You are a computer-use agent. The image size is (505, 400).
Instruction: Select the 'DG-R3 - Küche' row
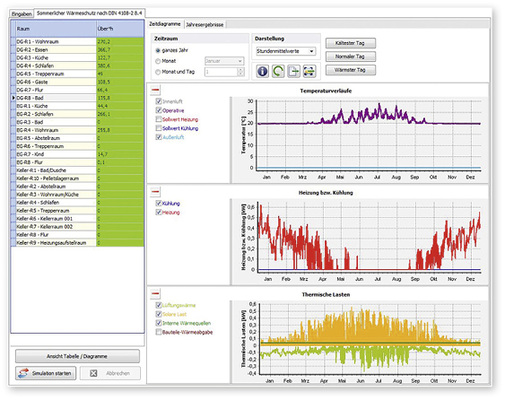point(77,58)
